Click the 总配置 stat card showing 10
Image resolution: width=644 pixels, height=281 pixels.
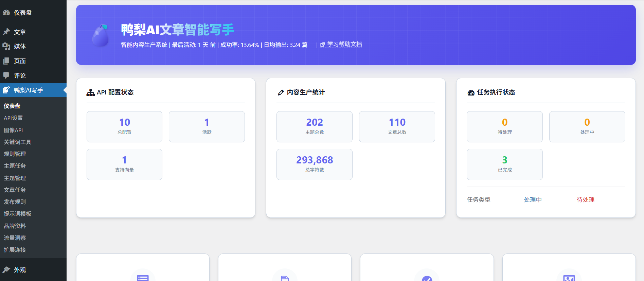tap(124, 127)
